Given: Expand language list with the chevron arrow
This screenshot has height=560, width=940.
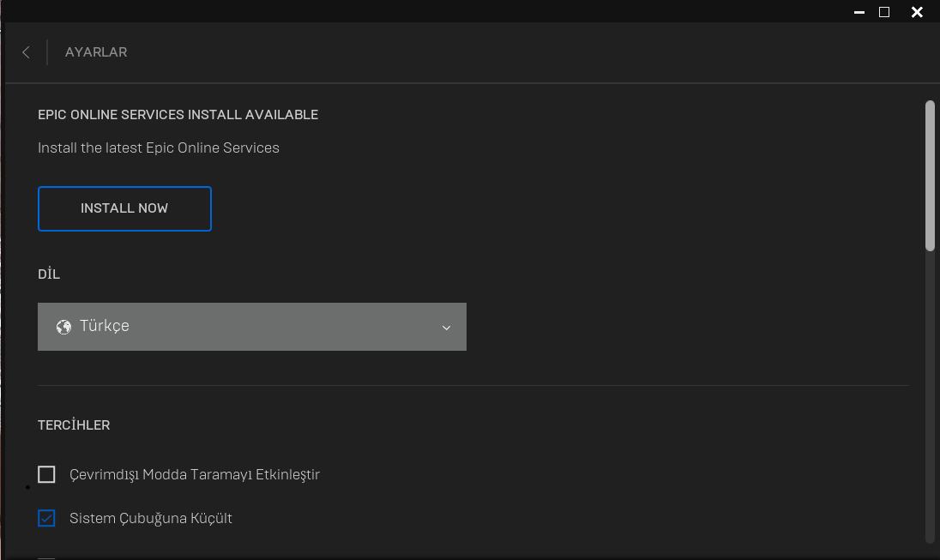Looking at the screenshot, I should coord(446,328).
